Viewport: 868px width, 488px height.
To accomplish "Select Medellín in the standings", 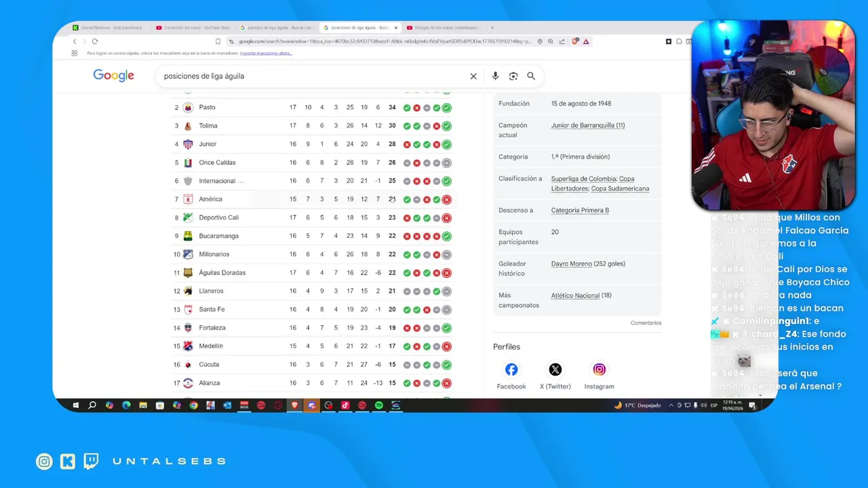I will (211, 346).
